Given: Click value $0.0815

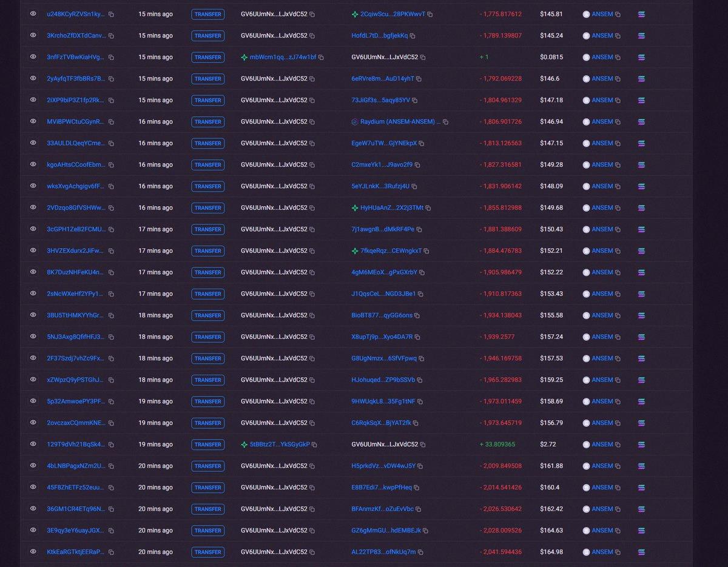Looking at the screenshot, I should pos(551,57).
